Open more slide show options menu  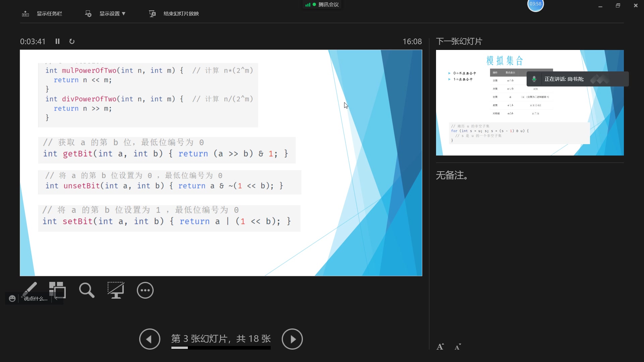coord(145,290)
